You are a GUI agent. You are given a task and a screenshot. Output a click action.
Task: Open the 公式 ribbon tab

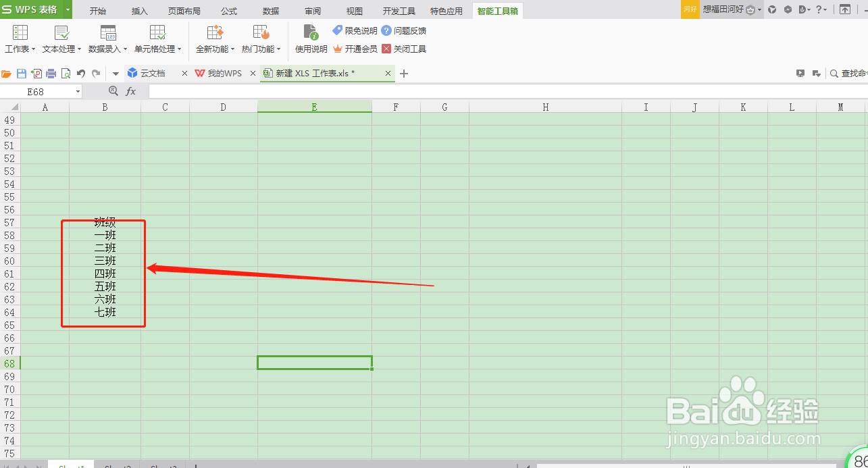(x=229, y=11)
